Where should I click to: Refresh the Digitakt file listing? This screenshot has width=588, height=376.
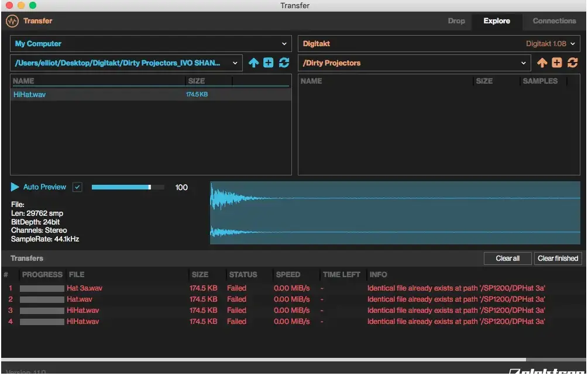coord(572,63)
